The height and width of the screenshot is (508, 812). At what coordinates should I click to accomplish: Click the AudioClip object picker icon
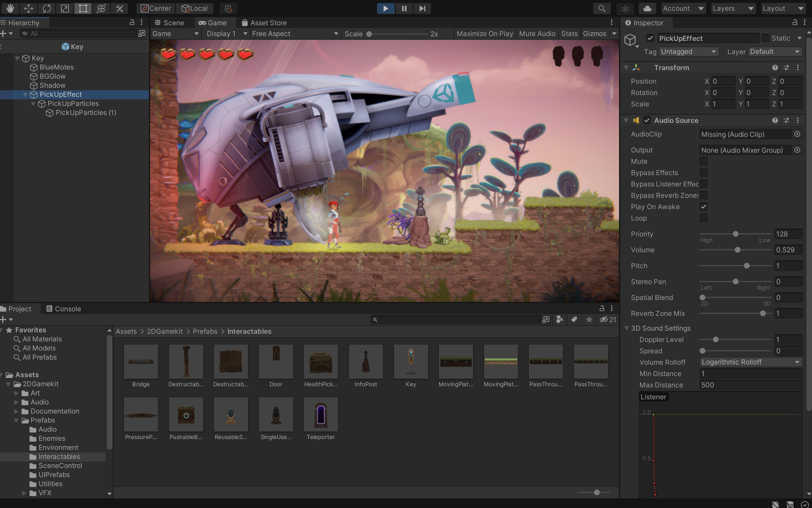(x=797, y=134)
